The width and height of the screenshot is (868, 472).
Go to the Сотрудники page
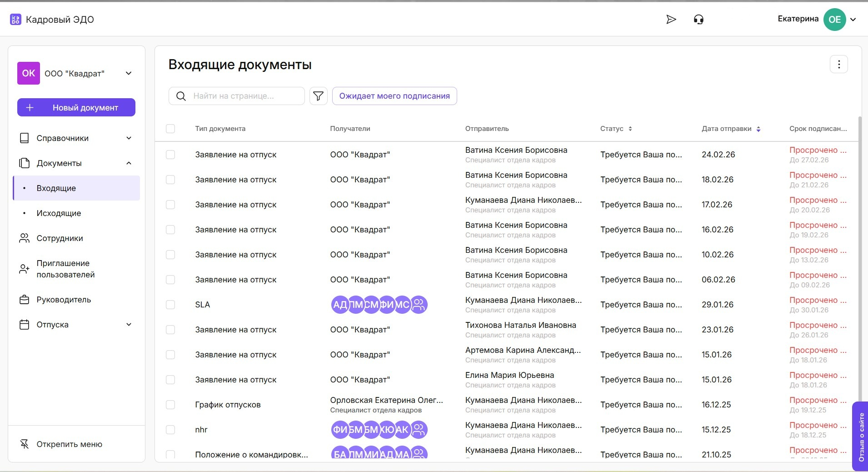tap(60, 238)
